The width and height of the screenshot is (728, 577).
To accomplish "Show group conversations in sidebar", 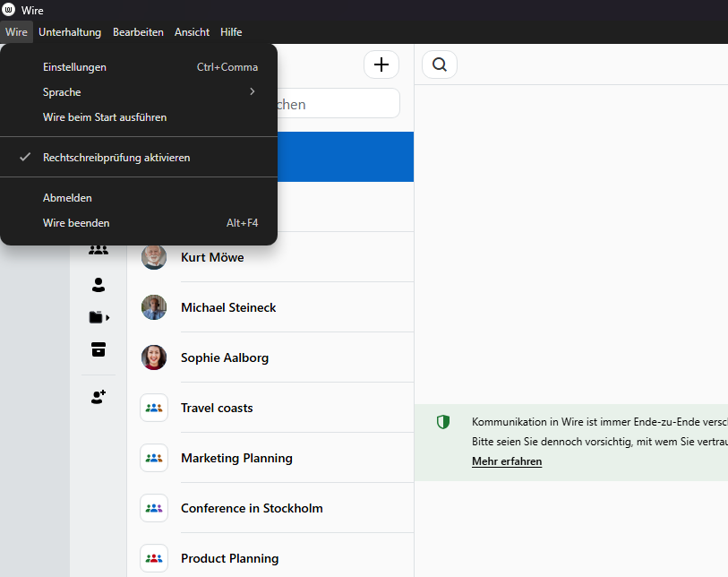I will point(98,250).
